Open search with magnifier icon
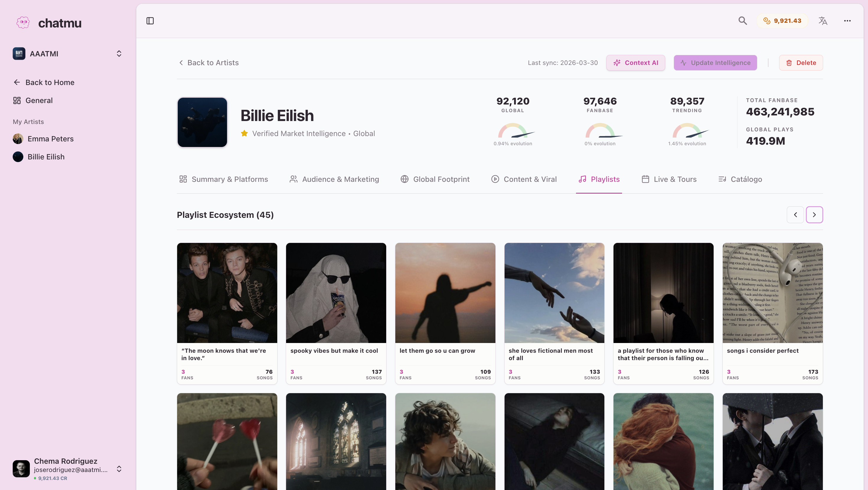 click(x=742, y=21)
